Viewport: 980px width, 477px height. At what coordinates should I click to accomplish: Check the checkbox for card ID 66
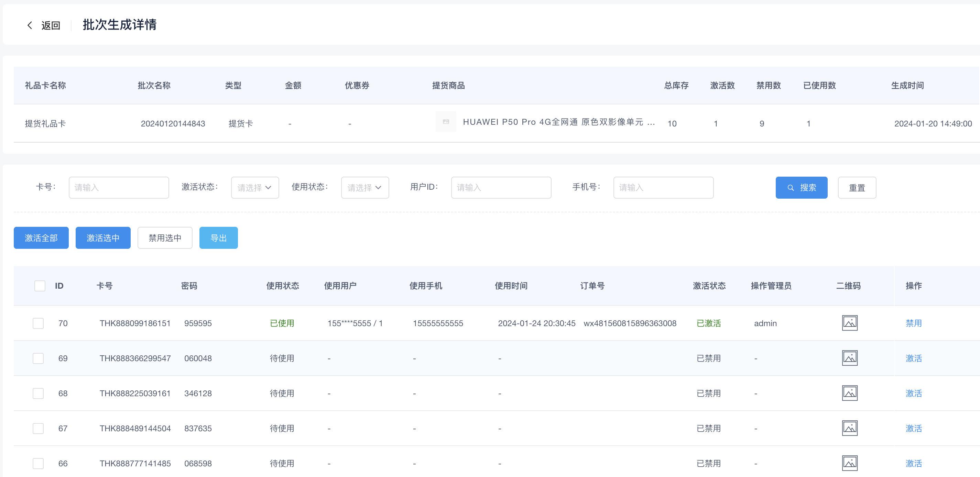tap(38, 463)
